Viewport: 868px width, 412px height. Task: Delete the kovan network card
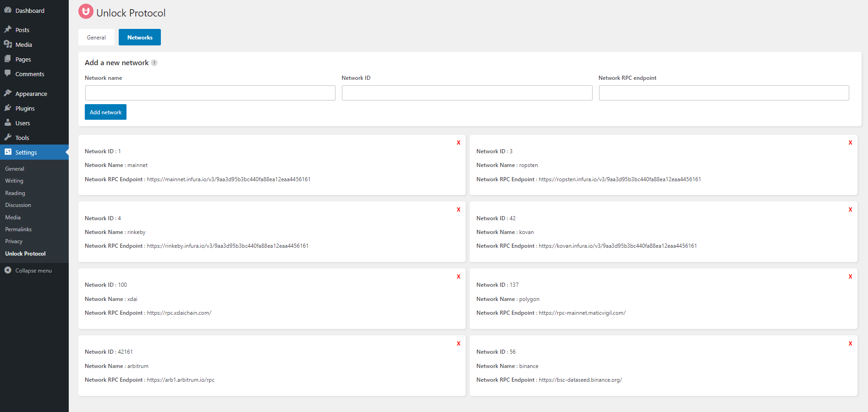click(x=850, y=210)
